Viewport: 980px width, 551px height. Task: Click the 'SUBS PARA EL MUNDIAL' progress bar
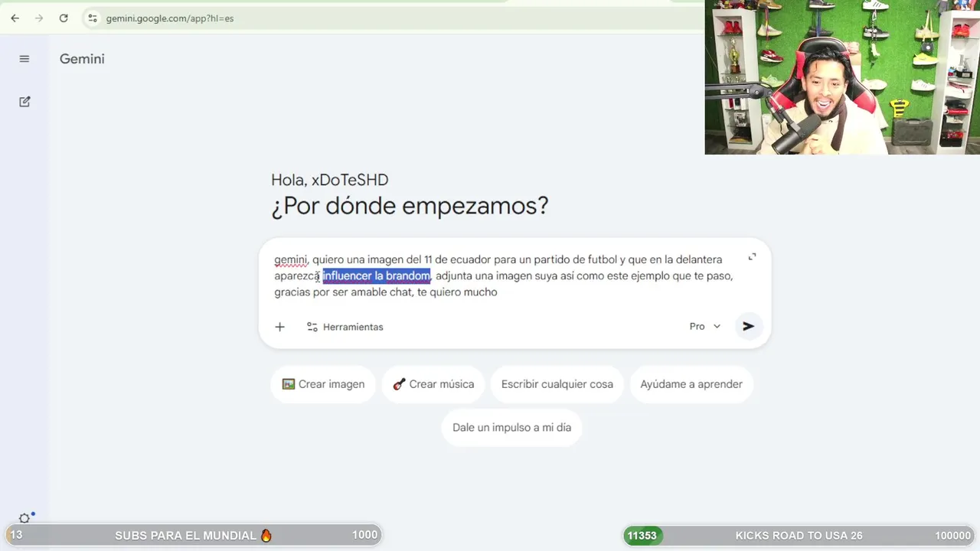pyautogui.click(x=194, y=535)
